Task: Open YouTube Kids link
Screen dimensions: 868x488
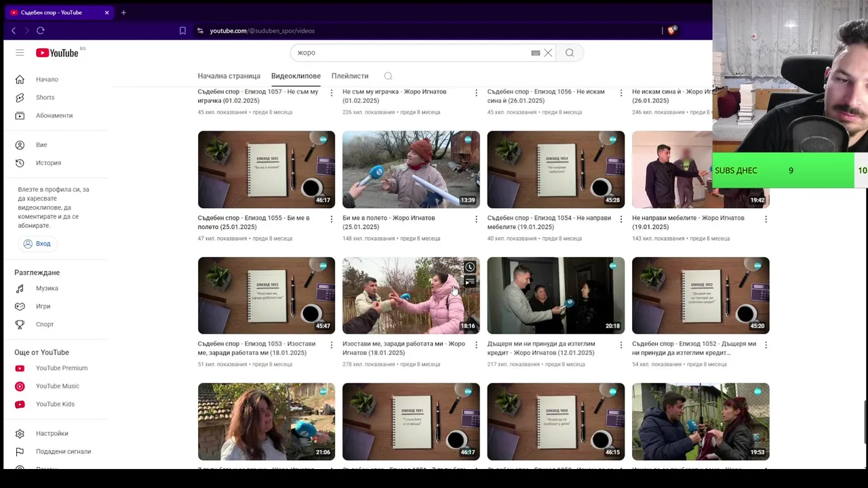Action: 55,404
